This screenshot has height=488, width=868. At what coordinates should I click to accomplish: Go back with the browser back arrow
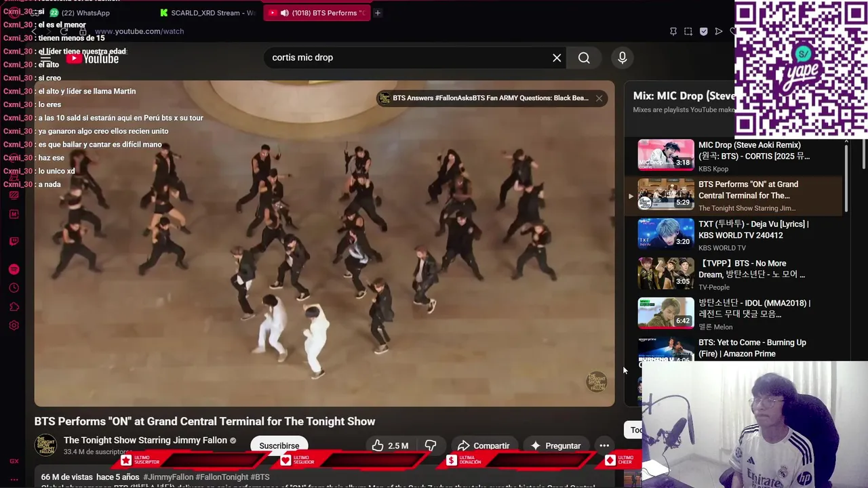[x=34, y=31]
